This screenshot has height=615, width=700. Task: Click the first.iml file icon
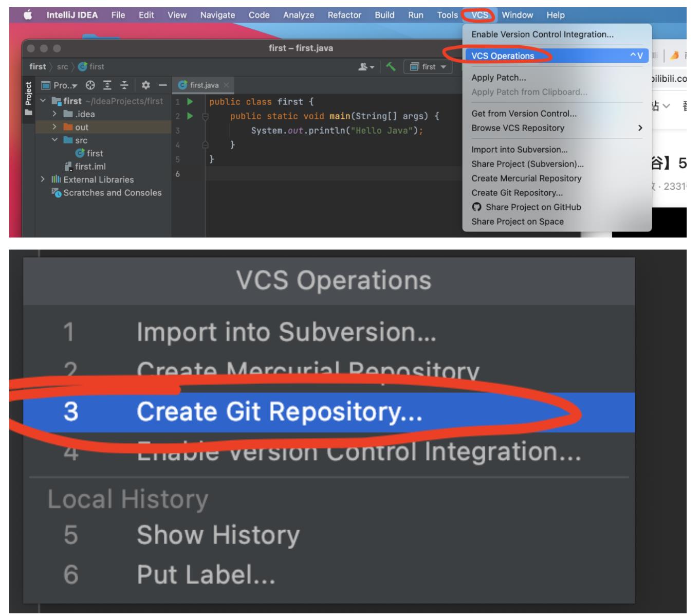pyautogui.click(x=68, y=167)
